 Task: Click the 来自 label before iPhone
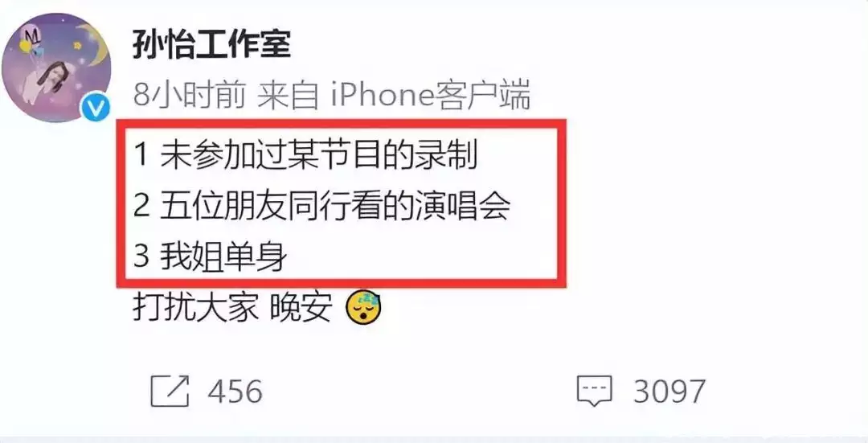pyautogui.click(x=288, y=95)
